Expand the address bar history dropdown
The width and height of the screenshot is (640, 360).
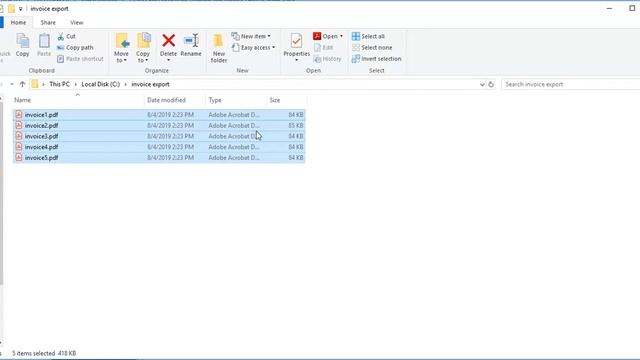(x=482, y=84)
